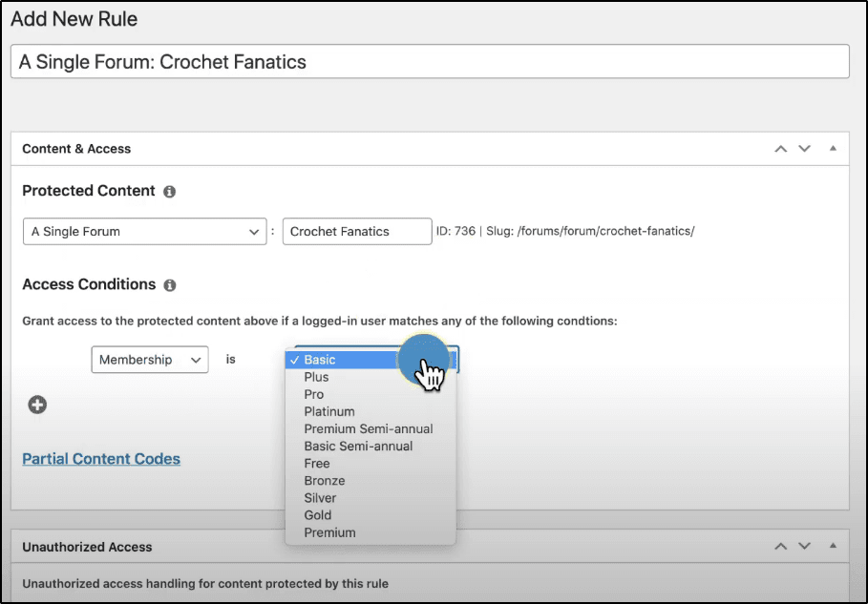The width and height of the screenshot is (868, 604).
Task: Click the up arrow on Unauthorized Access header
Action: tap(780, 547)
